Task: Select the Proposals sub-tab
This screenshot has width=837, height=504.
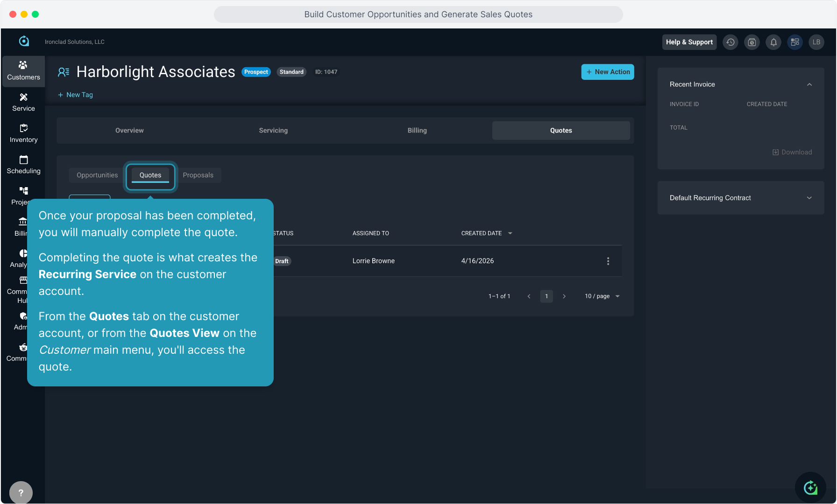Action: (x=198, y=175)
